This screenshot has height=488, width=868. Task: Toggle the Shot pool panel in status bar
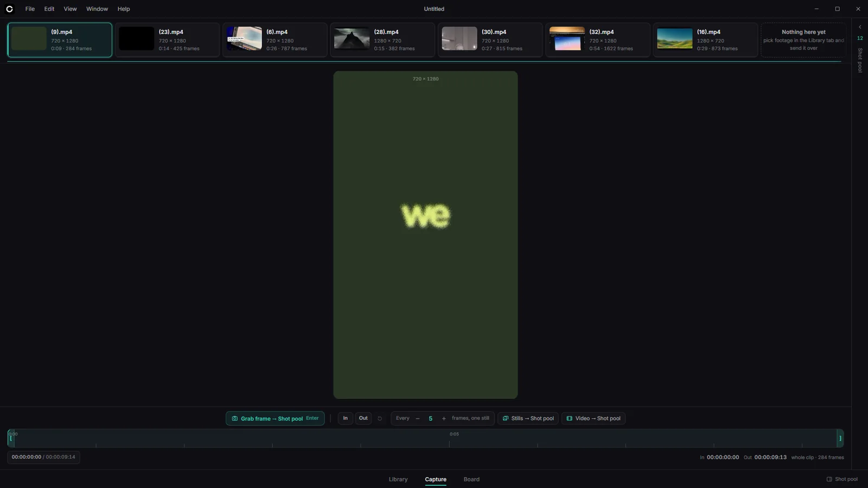tap(842, 479)
